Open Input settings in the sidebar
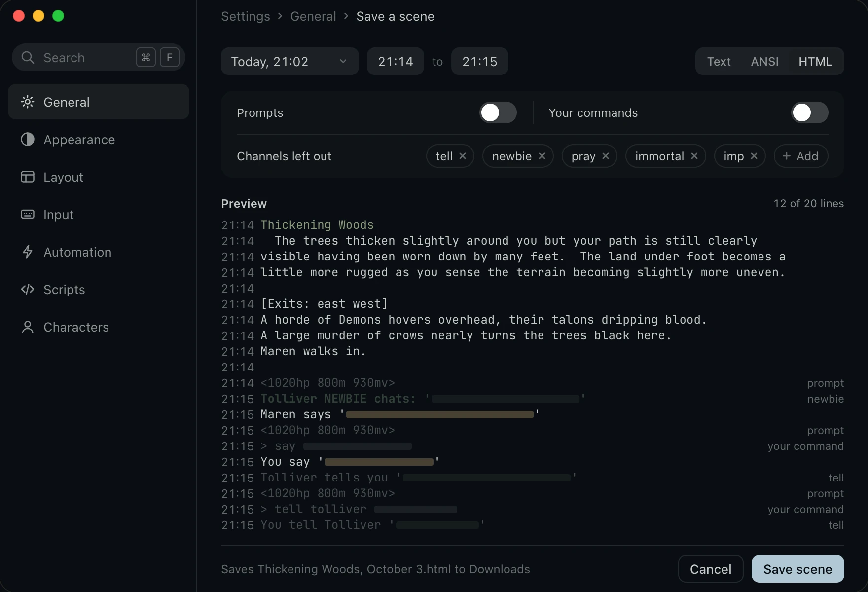868x592 pixels. coord(99,215)
